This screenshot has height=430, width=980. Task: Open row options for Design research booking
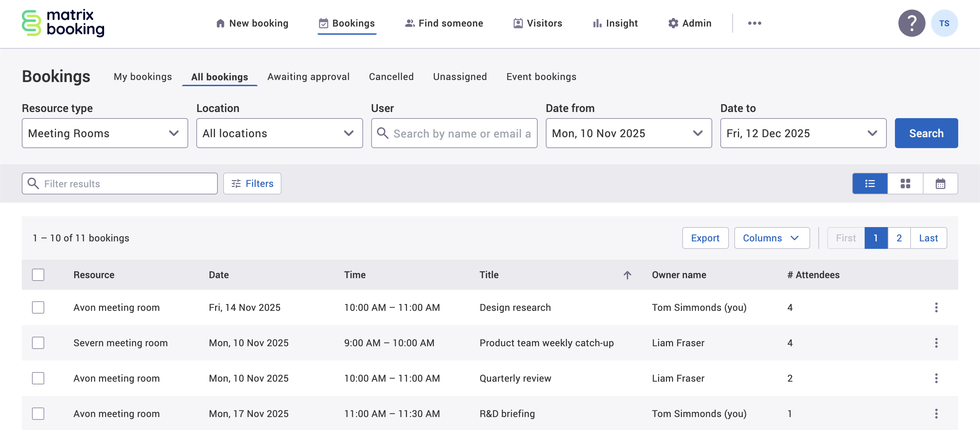pos(936,307)
